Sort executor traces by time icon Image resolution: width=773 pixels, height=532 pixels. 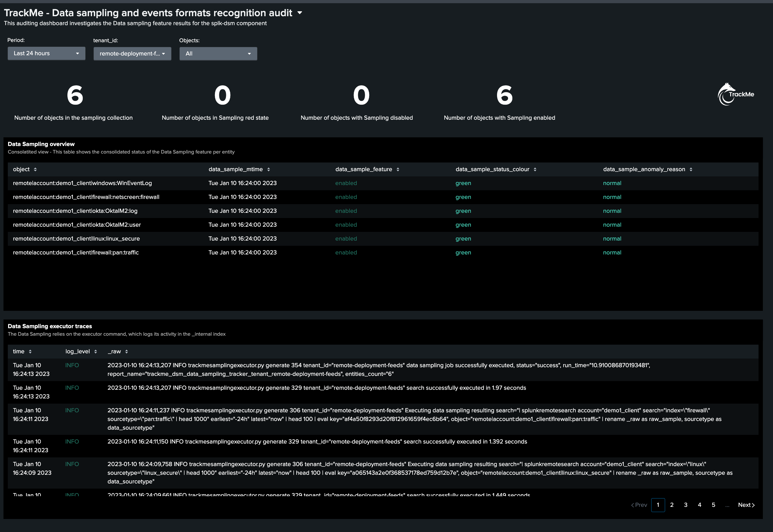(30, 352)
